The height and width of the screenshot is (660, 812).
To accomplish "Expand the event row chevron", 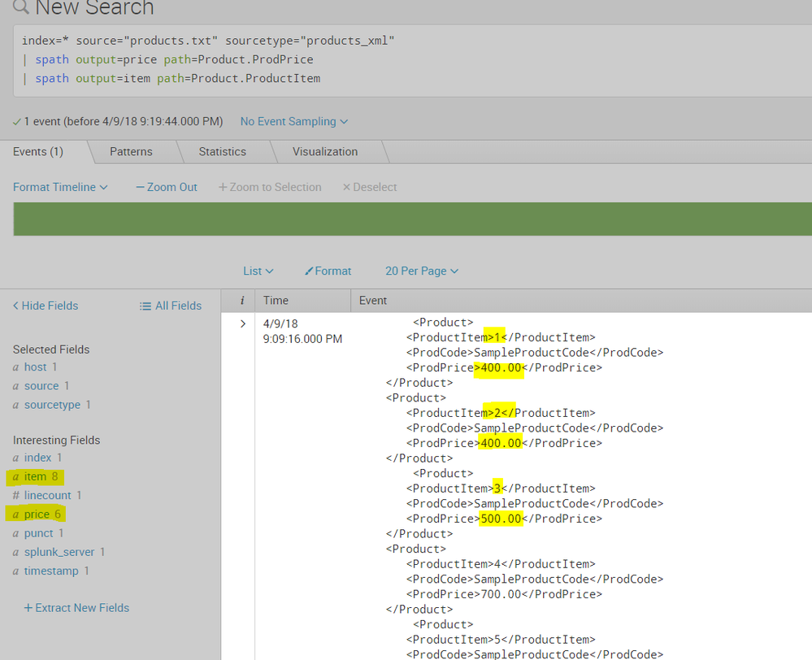I will point(241,323).
